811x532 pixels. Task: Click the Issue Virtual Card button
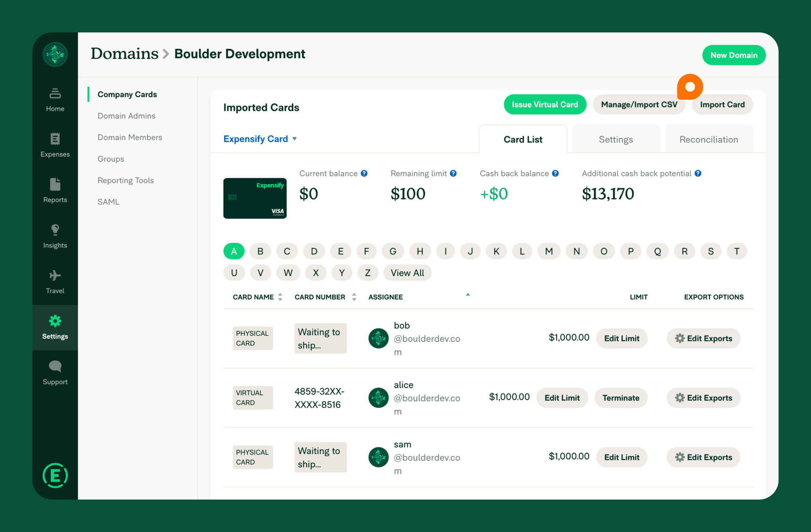coord(545,104)
